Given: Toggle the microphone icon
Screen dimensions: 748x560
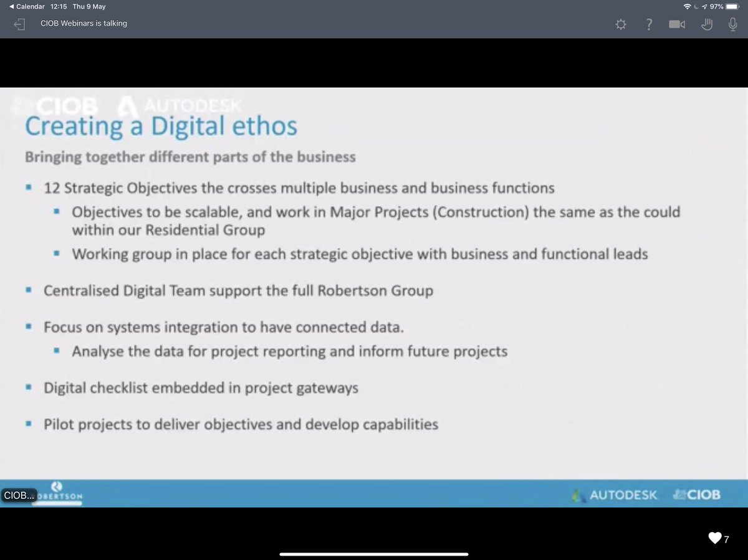Looking at the screenshot, I should 734,24.
